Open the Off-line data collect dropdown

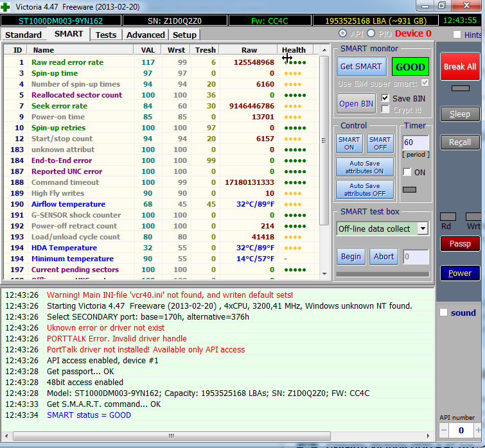423,228
